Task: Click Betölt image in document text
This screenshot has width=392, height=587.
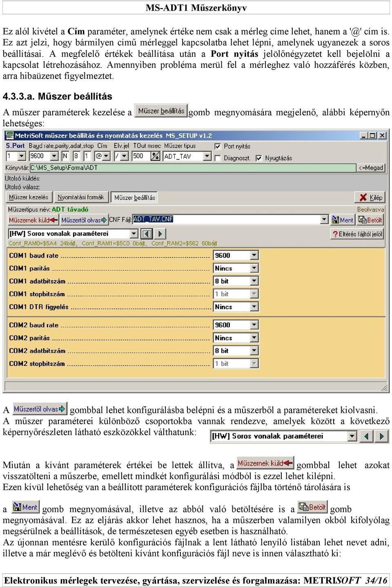Action: [x=313, y=507]
